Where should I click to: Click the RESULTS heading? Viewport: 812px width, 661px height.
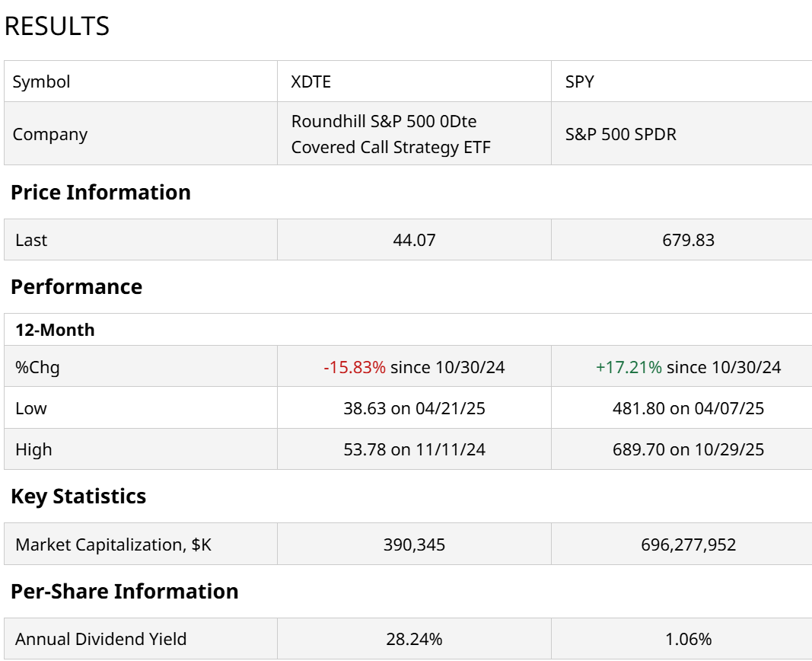(57, 26)
